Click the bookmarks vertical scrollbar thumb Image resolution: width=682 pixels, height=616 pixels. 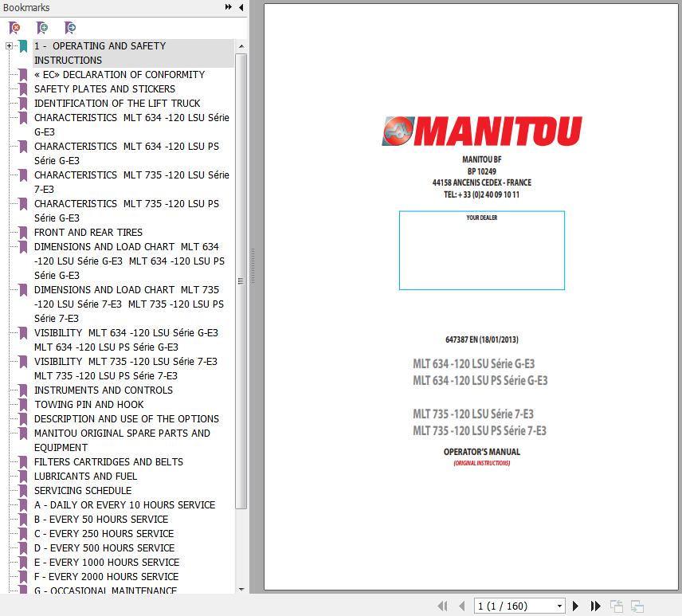click(x=241, y=281)
